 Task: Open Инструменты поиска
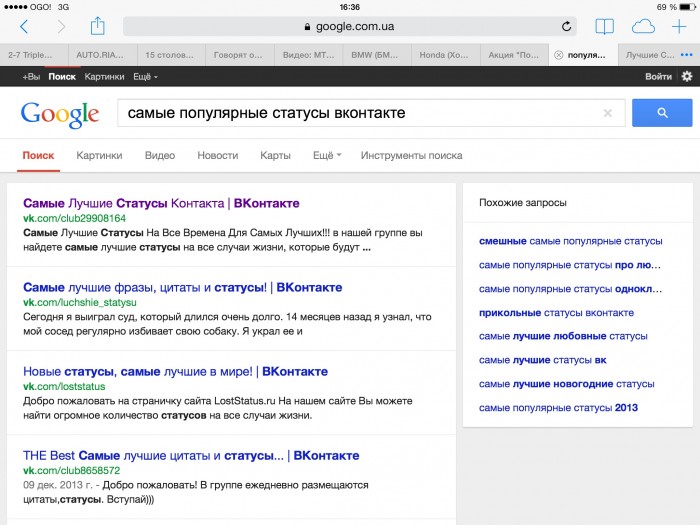point(412,155)
